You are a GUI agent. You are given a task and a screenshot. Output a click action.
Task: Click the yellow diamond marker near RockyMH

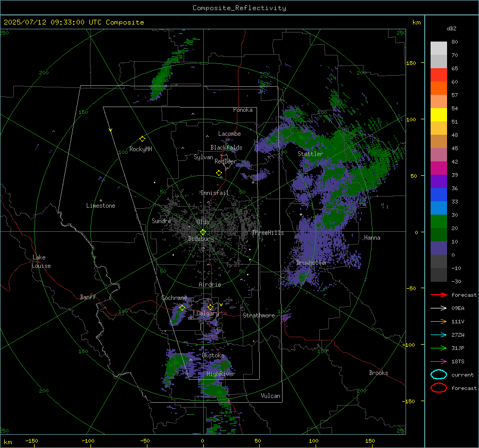click(142, 139)
